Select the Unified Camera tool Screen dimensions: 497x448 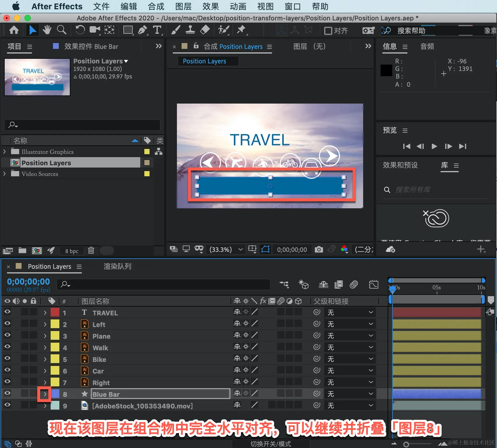click(x=95, y=30)
